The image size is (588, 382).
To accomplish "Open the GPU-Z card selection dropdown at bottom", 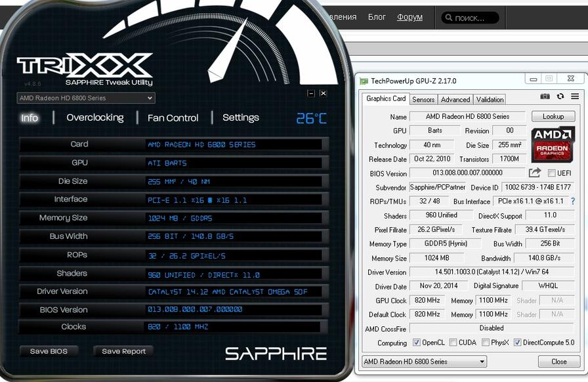I will tap(424, 362).
